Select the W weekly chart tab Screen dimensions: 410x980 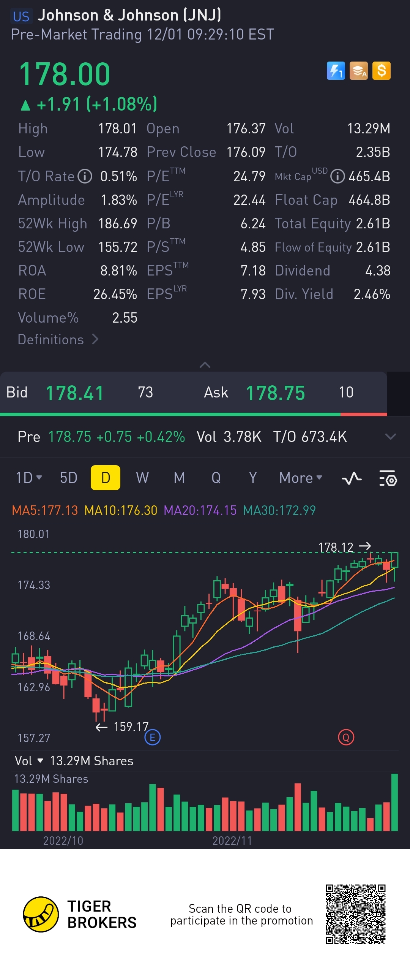point(142,478)
